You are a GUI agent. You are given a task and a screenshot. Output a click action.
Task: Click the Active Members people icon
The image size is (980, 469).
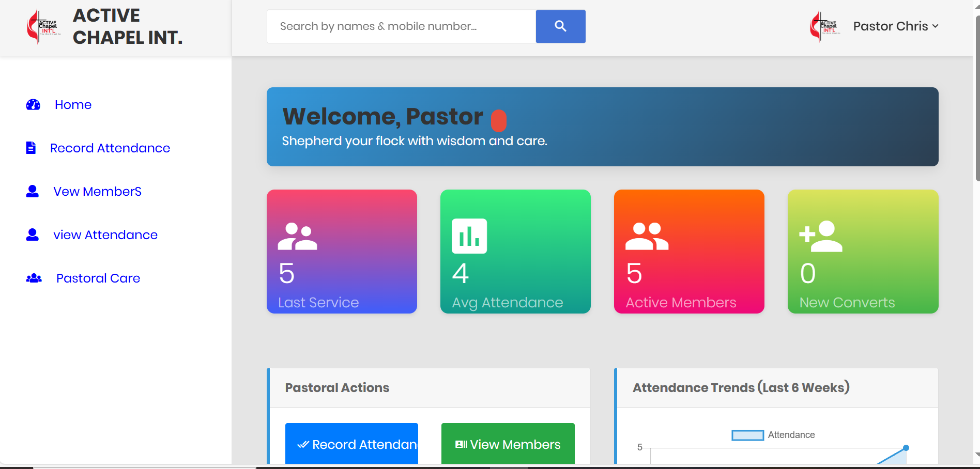(646, 236)
